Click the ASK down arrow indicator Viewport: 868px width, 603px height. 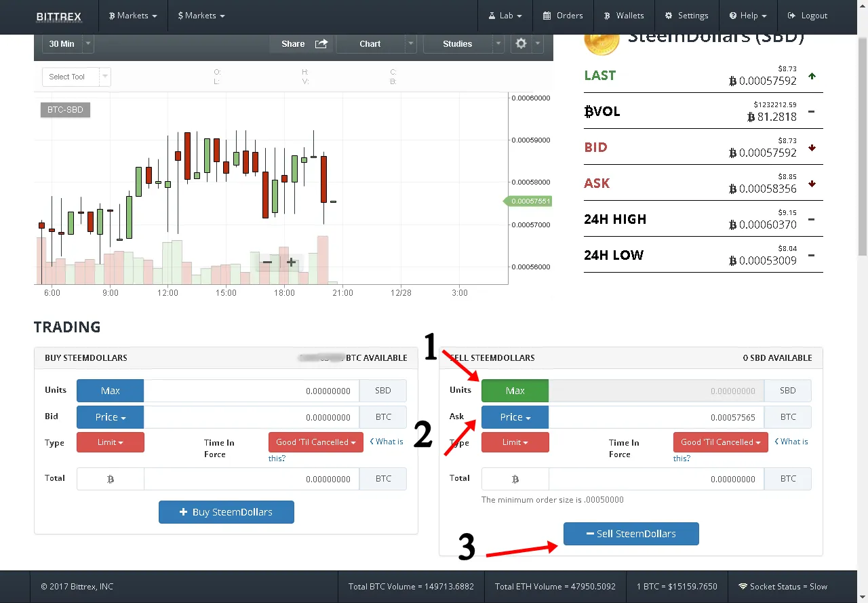tap(812, 184)
